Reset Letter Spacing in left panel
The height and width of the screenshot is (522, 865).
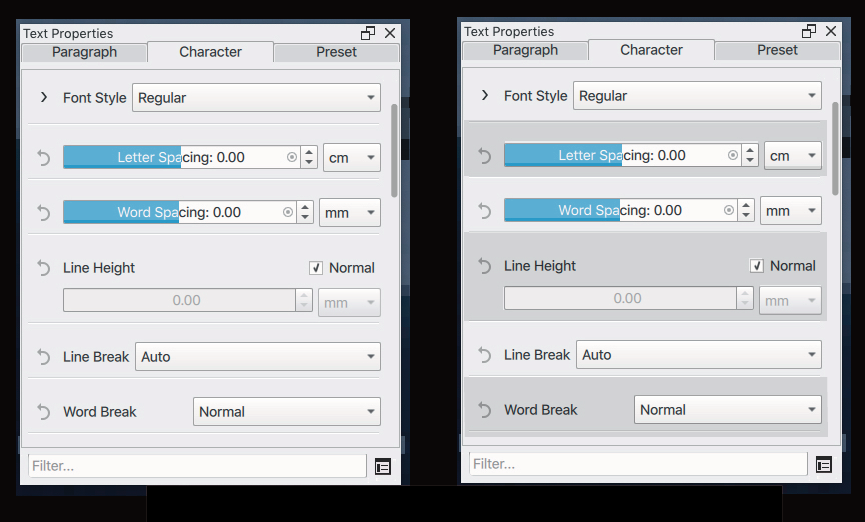pyautogui.click(x=44, y=158)
